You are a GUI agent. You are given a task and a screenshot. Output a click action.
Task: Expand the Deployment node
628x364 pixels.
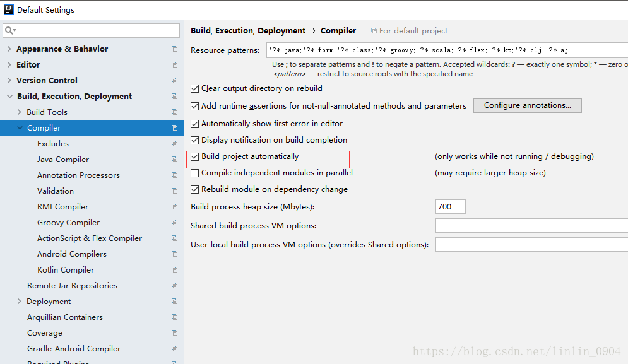point(19,301)
